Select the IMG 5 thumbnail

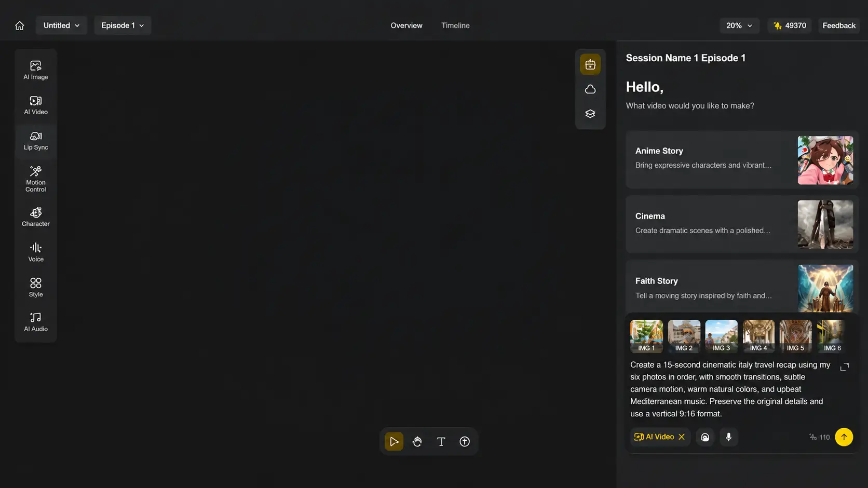[795, 336]
